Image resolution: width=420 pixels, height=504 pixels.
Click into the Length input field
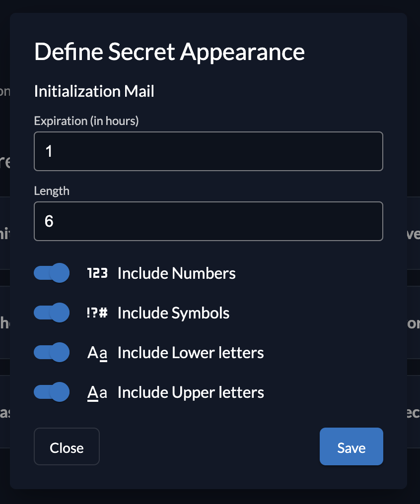[x=209, y=221]
